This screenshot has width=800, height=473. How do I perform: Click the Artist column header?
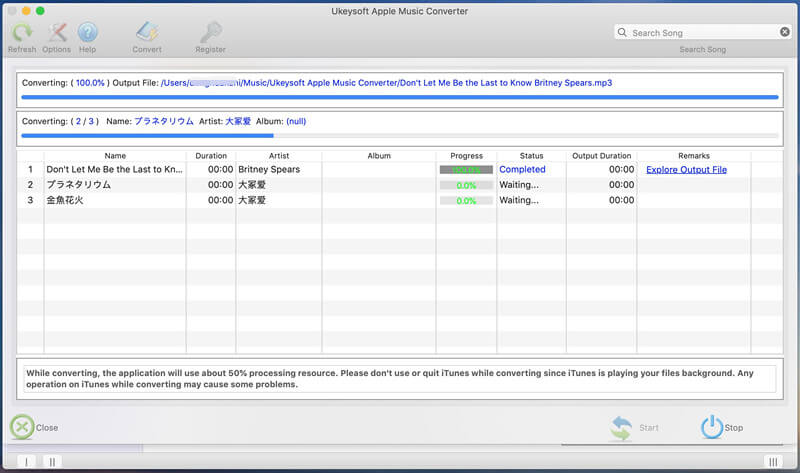coord(279,156)
